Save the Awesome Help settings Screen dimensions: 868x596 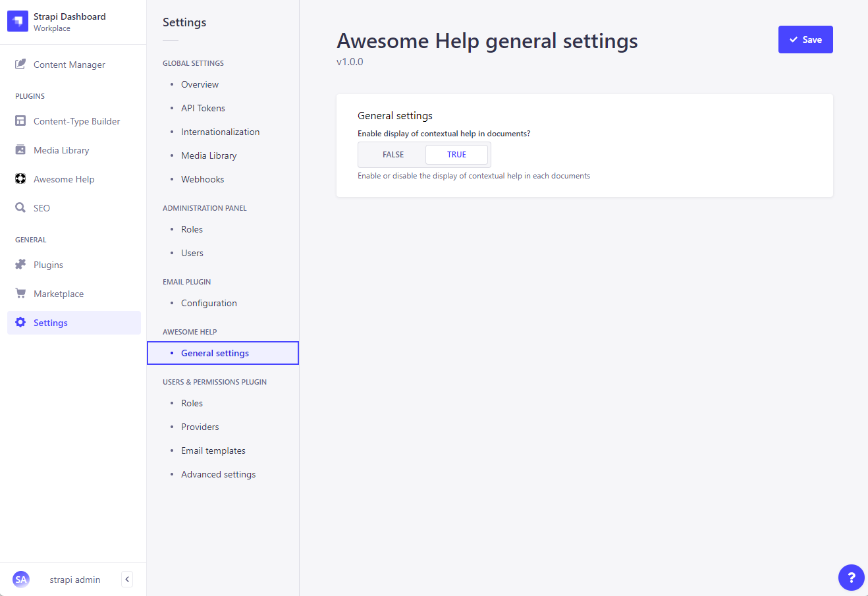(x=805, y=40)
